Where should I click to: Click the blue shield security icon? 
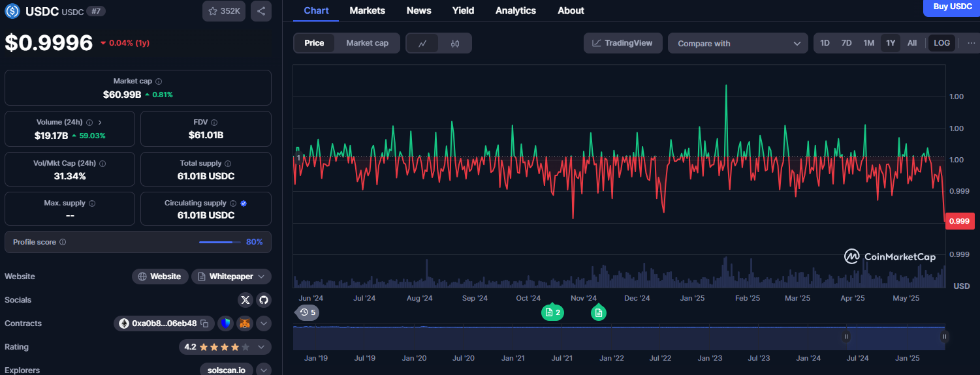[225, 323]
